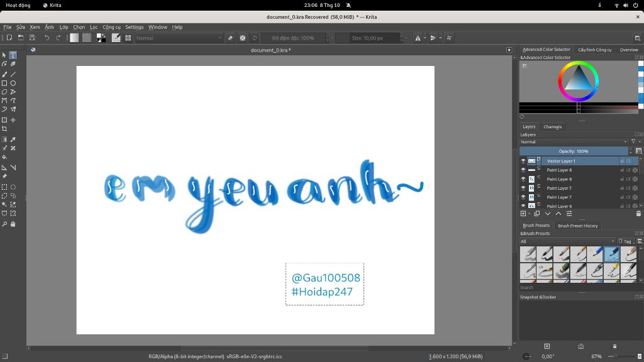Lock Vector Layer 1 with its padlock icon
Screen dimensions: 644x362
tap(622, 161)
